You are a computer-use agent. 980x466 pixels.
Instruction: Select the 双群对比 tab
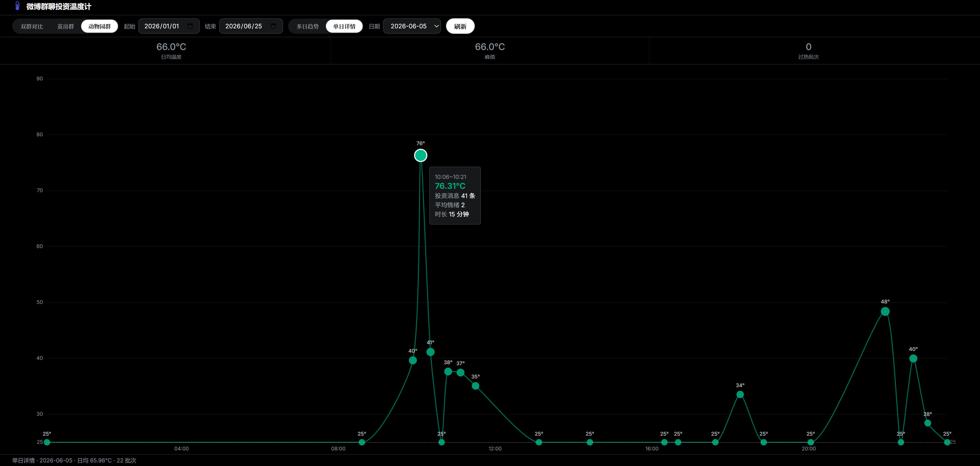tap(32, 26)
